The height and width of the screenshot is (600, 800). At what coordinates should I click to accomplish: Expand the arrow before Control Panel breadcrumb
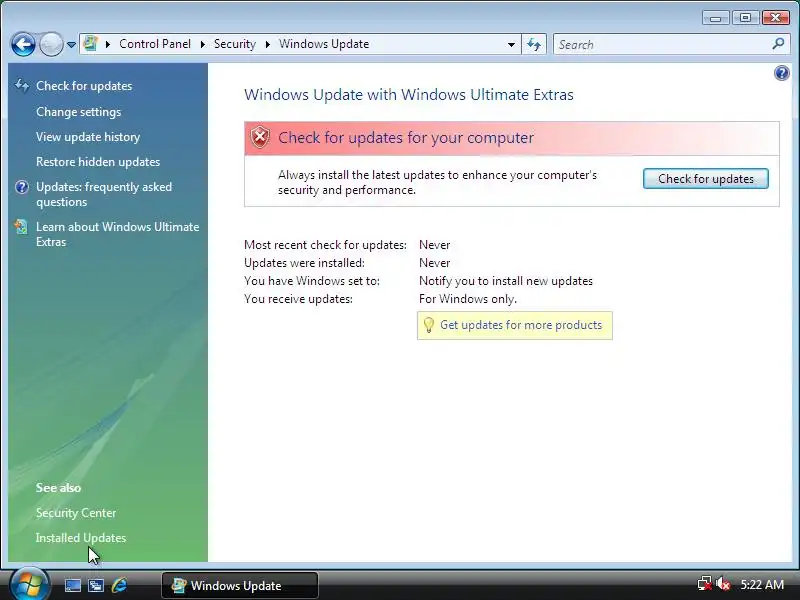(x=108, y=44)
